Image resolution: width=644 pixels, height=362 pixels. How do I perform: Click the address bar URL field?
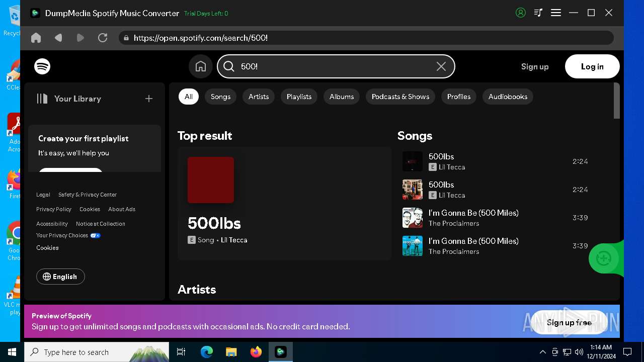click(x=366, y=38)
